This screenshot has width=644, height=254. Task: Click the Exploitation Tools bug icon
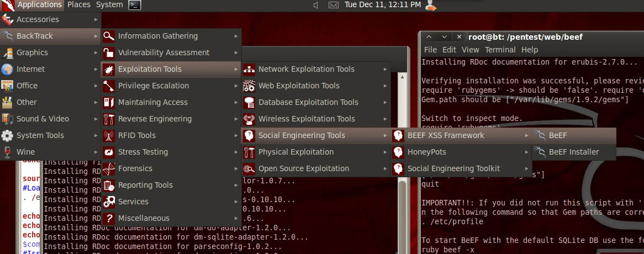[x=109, y=70]
